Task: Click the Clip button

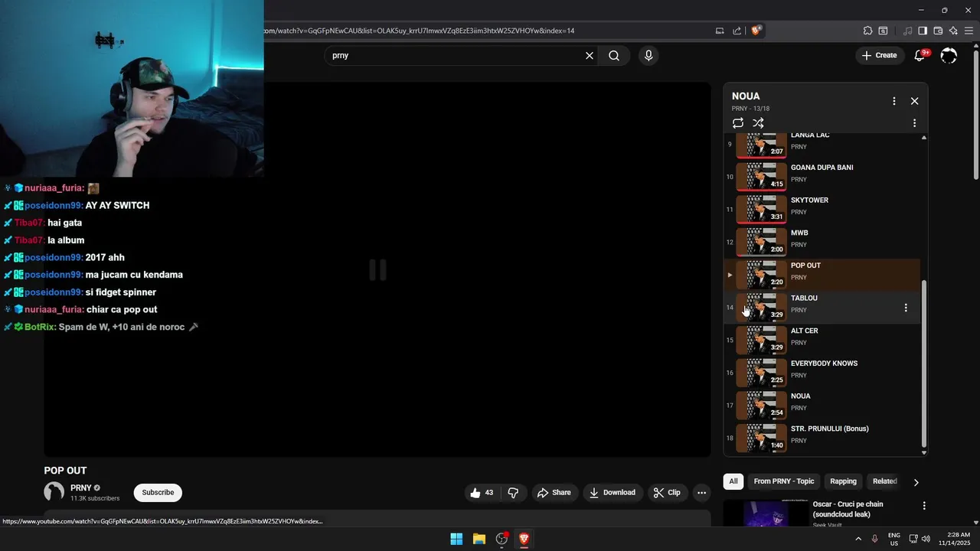Action: tap(667, 493)
